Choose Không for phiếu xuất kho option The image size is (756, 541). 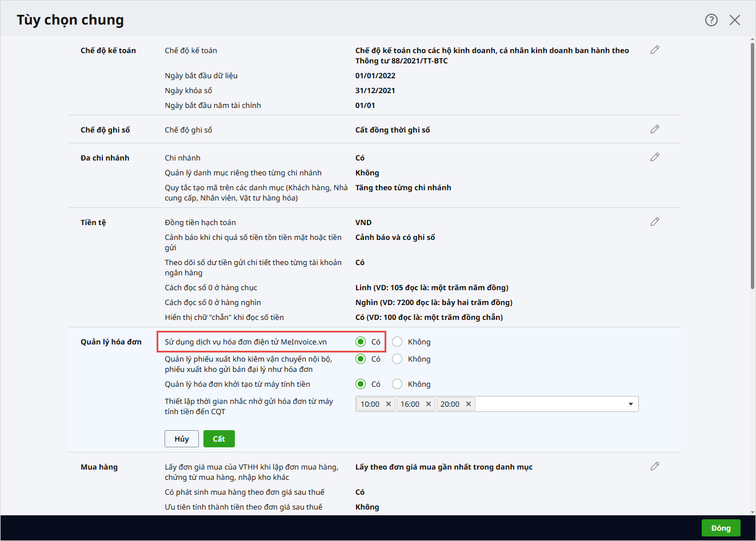coord(398,359)
